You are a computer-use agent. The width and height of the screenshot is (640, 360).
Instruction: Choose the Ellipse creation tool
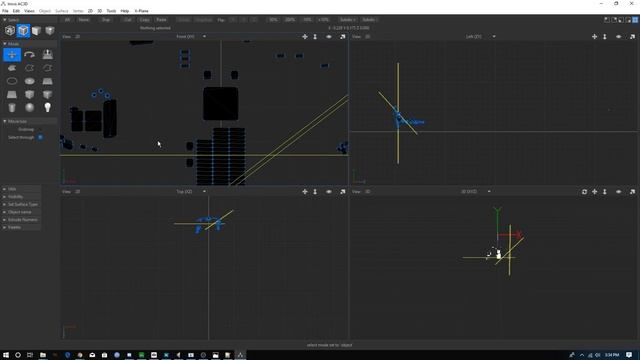[12, 81]
